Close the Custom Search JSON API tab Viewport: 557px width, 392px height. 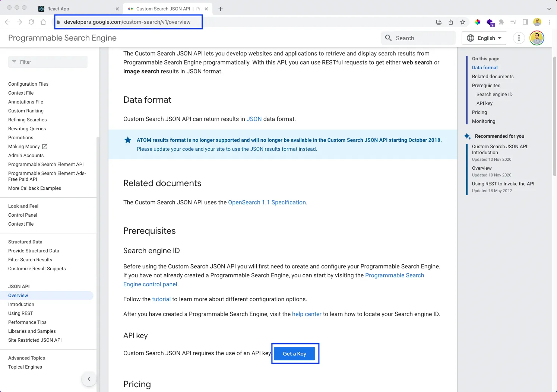coord(206,9)
